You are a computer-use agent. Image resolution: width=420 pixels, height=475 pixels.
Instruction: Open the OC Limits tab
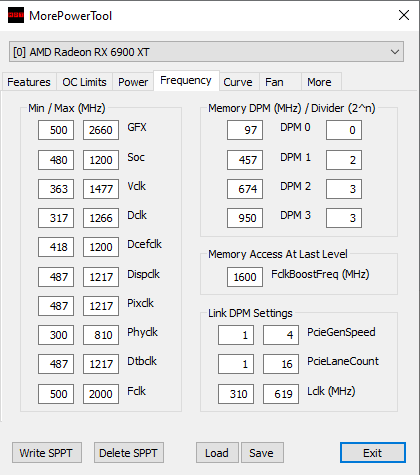tap(84, 82)
